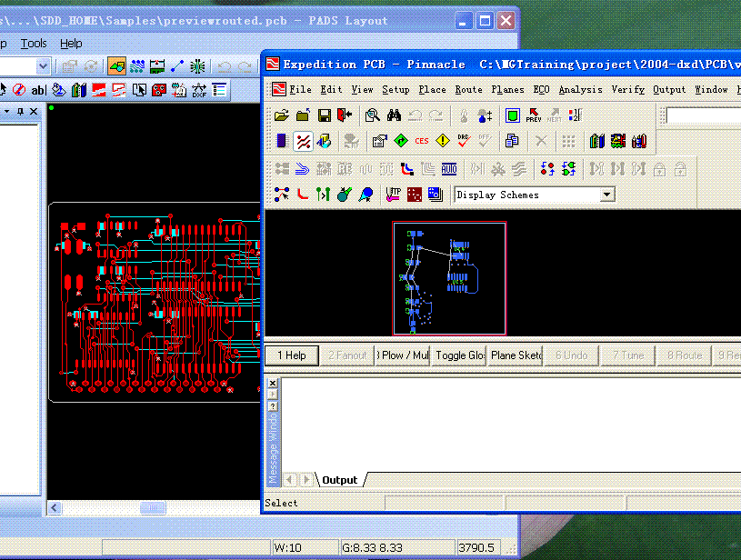741x560 pixels.
Task: Toggle the Design toolbar icon in PADS
Action: [137, 66]
